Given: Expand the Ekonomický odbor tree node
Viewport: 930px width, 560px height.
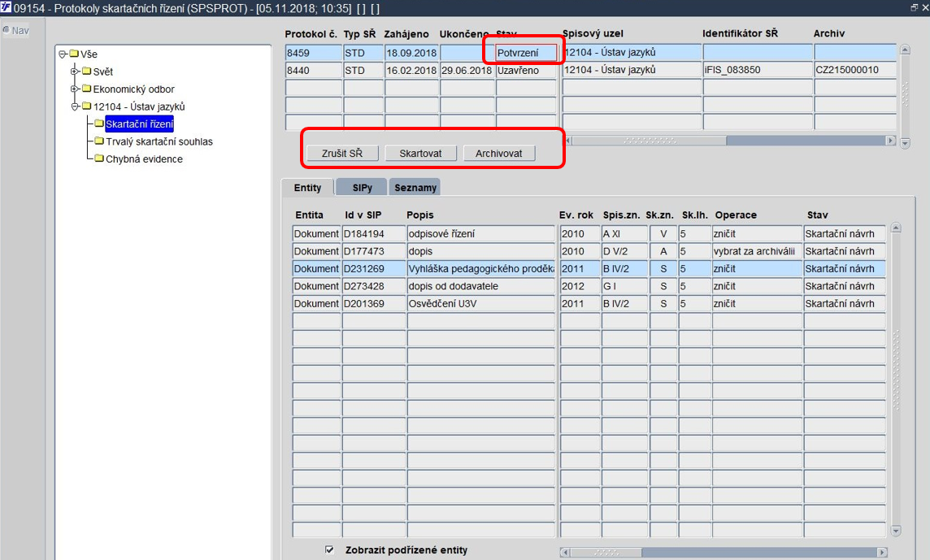Looking at the screenshot, I should 75,89.
